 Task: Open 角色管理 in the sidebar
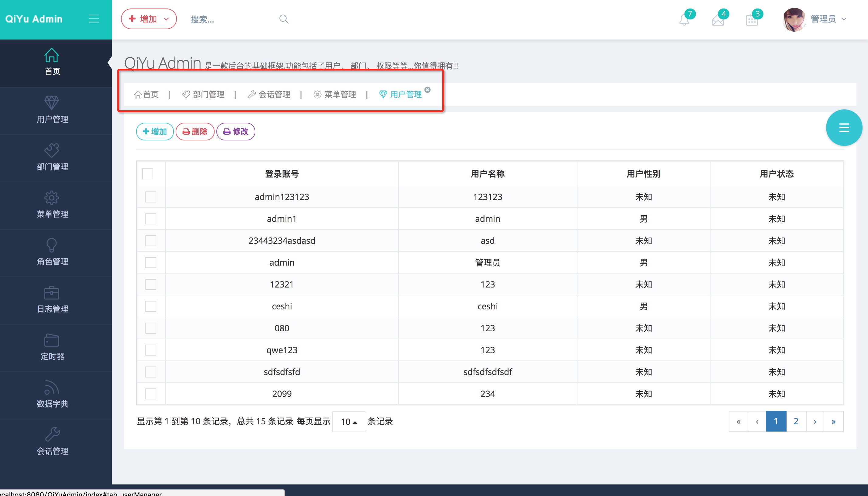point(52,253)
